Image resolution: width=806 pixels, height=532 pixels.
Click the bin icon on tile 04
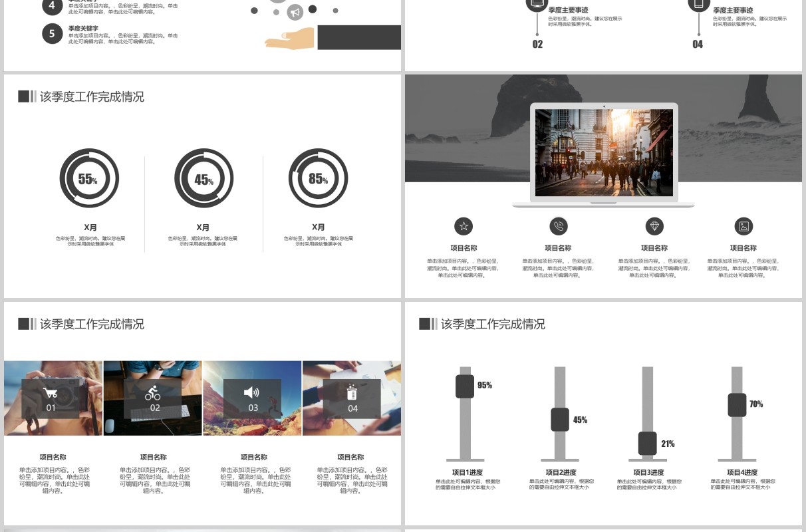tap(352, 392)
